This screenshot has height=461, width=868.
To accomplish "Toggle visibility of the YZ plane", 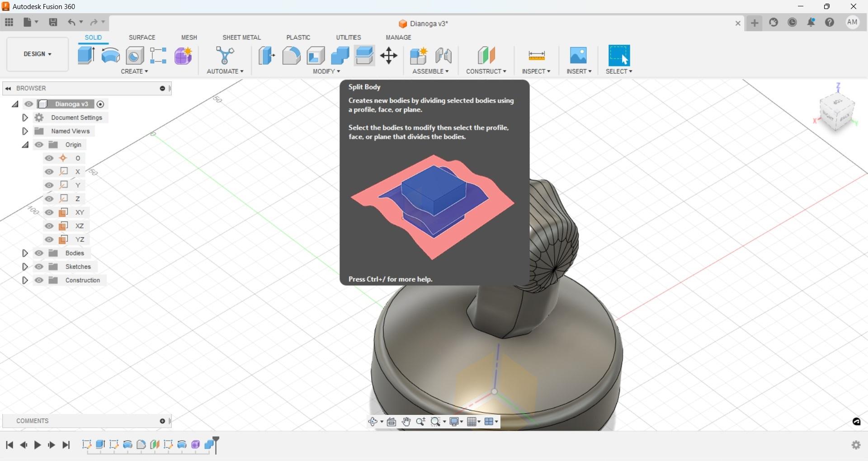I will click(49, 240).
